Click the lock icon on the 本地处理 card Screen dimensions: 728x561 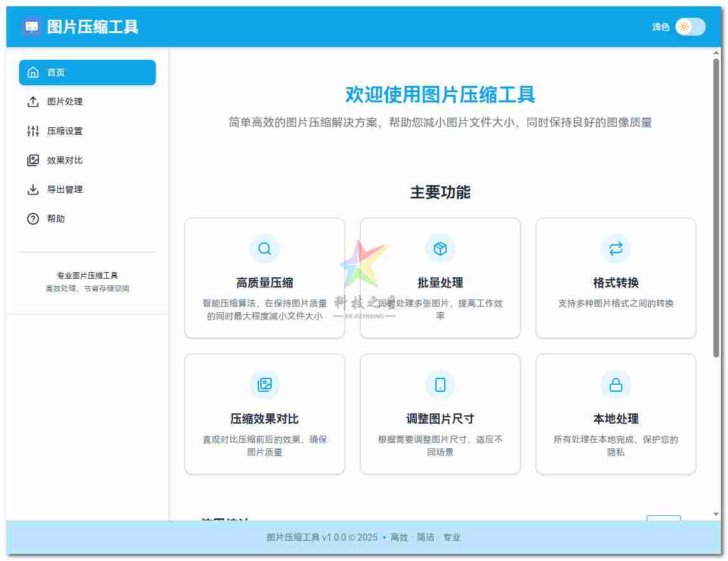coord(615,385)
